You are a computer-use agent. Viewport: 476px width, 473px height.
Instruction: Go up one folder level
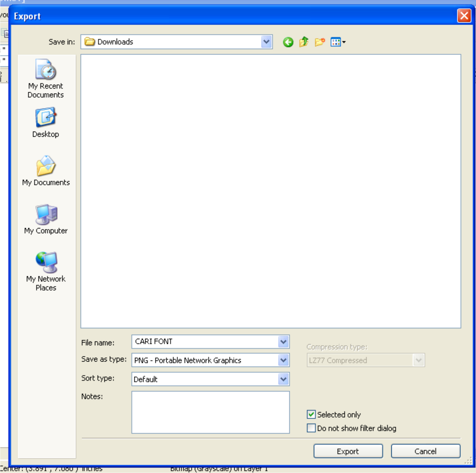coord(304,42)
